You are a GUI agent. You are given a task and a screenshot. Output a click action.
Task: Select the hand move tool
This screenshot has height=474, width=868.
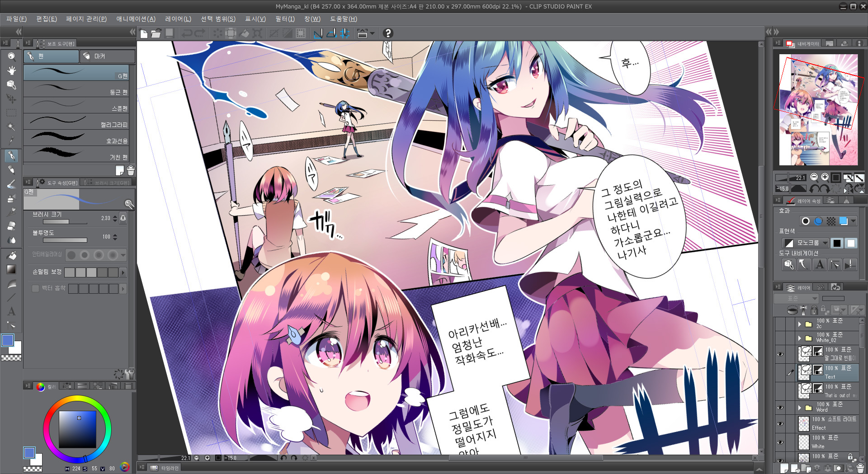click(x=11, y=70)
